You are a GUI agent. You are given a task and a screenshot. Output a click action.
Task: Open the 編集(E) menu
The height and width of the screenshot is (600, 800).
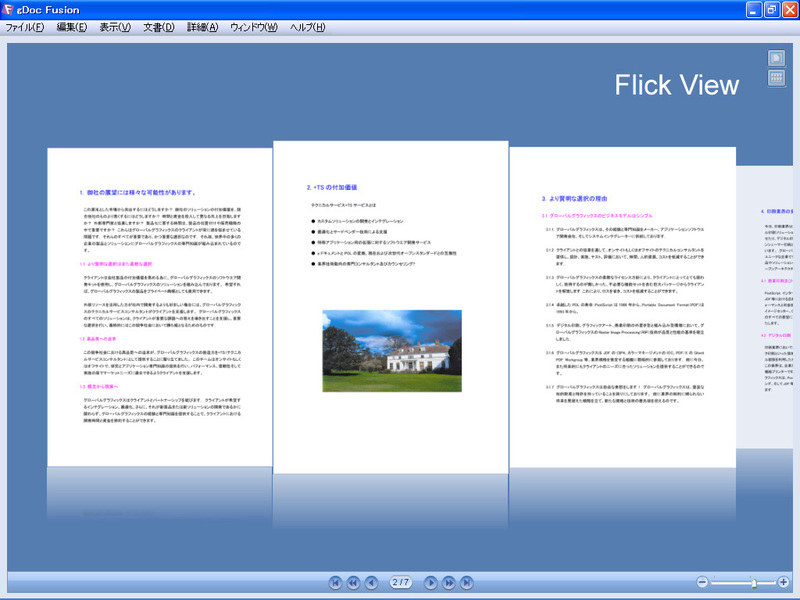[x=71, y=28]
